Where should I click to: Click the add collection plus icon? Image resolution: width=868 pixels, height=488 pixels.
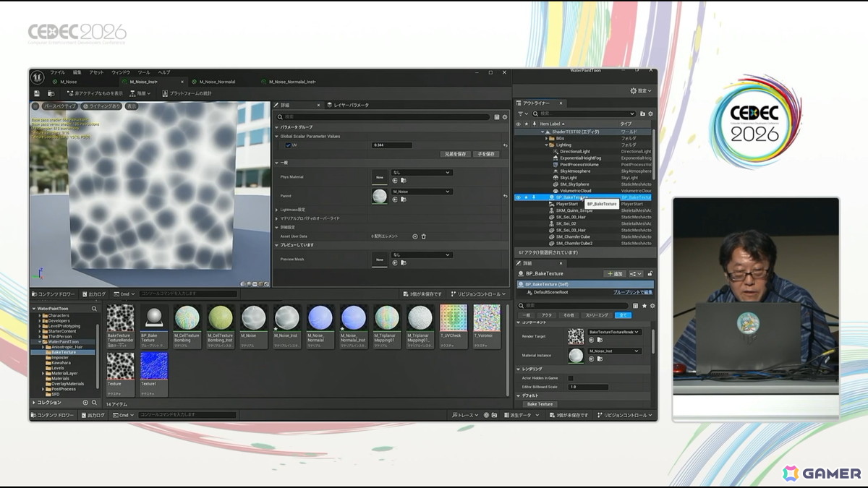[85, 403]
